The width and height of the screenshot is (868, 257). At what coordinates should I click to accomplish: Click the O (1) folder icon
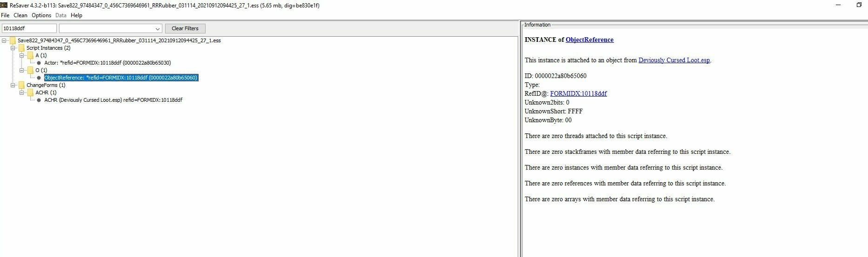(30, 70)
